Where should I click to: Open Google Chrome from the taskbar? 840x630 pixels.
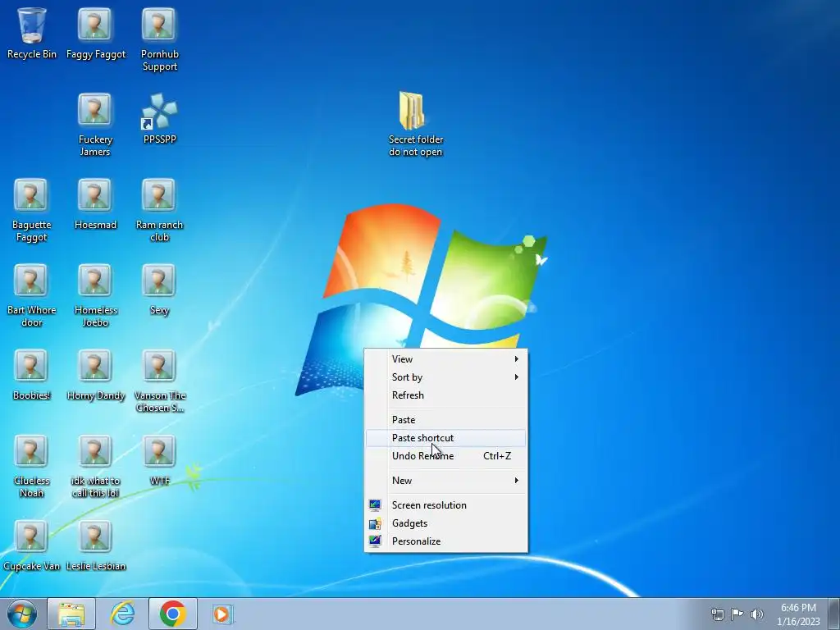tap(172, 614)
